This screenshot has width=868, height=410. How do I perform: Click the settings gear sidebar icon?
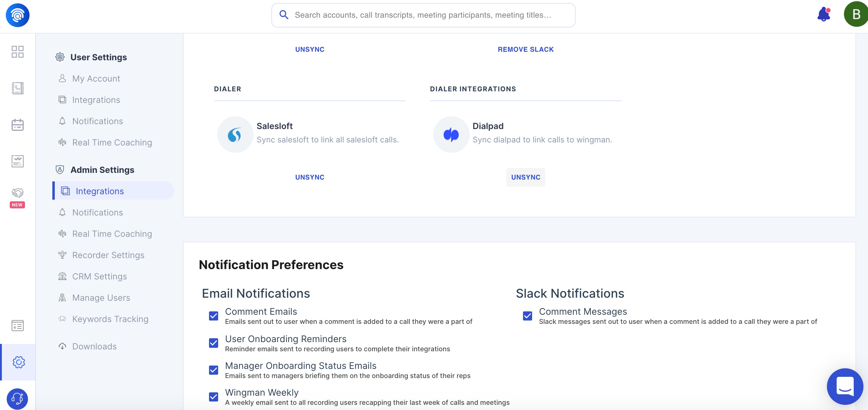click(x=19, y=362)
